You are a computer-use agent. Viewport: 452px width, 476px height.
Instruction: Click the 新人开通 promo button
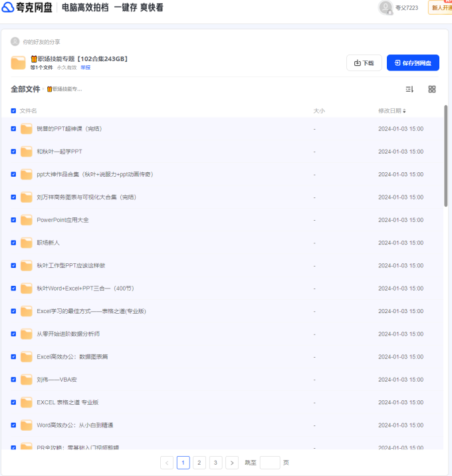point(440,7)
